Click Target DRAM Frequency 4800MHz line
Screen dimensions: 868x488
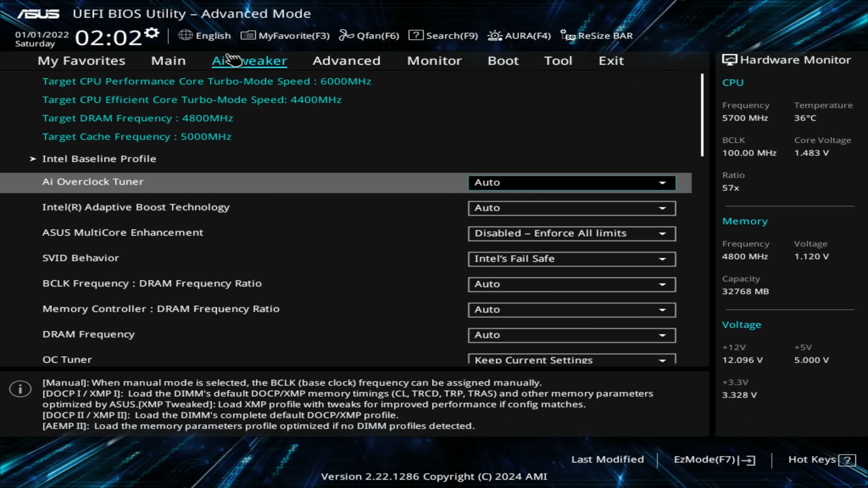coord(138,118)
